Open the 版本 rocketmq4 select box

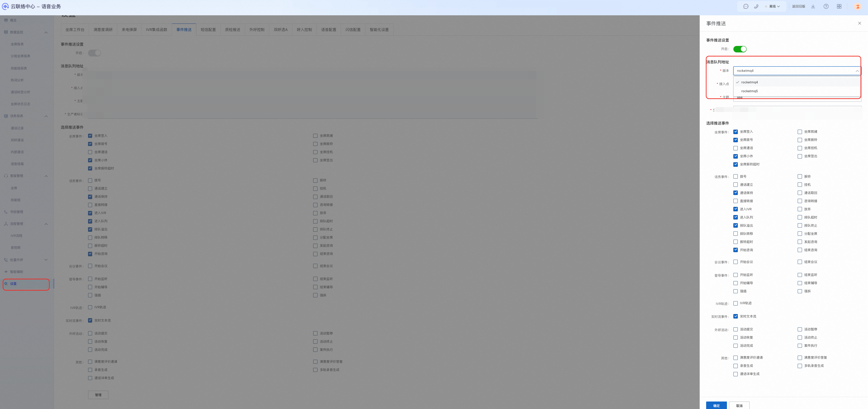797,71
